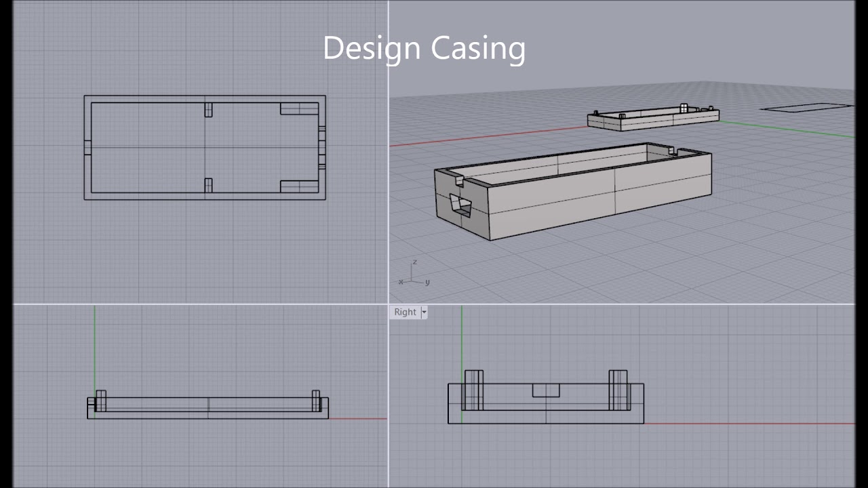The image size is (868, 488).
Task: Open the Right viewport dropdown arrow menu
Action: tap(424, 312)
